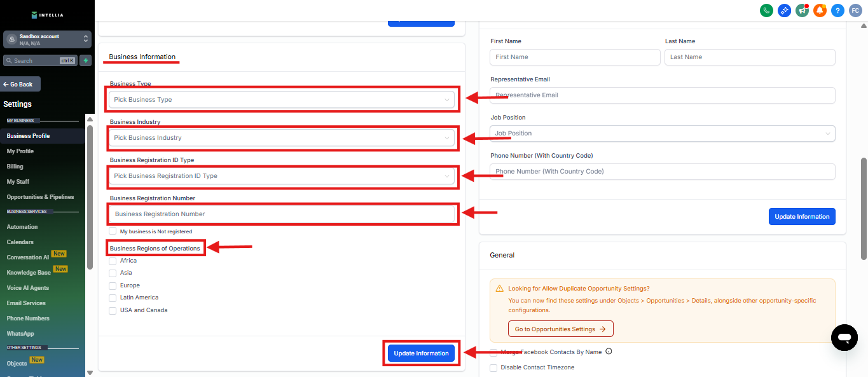This screenshot has height=377, width=868.
Task: Go to Billing in settings sidebar
Action: 15,167
